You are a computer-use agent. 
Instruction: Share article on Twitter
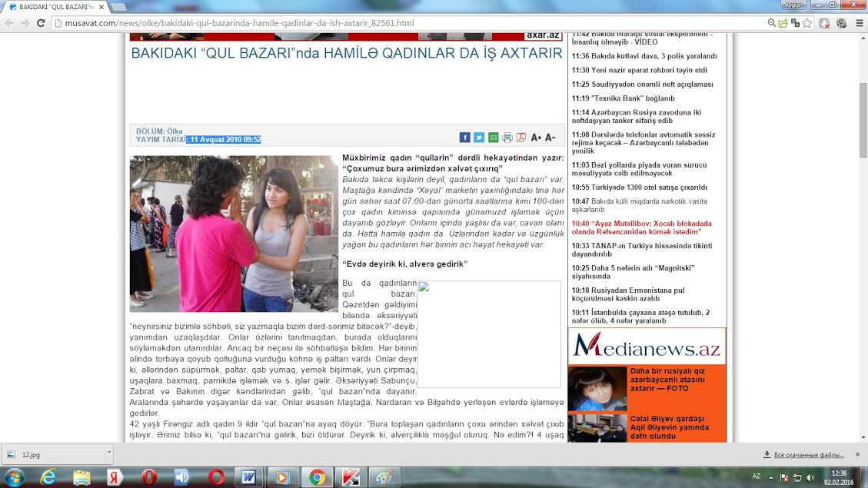point(479,138)
